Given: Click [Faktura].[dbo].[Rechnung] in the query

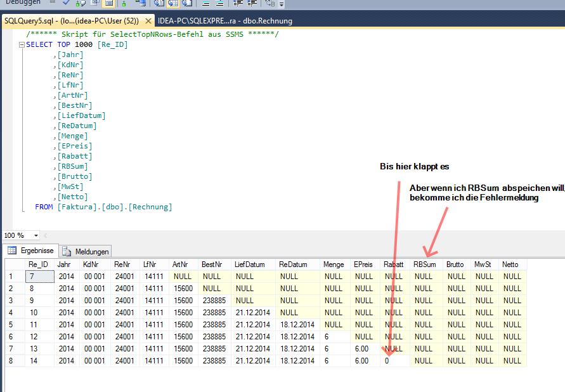Looking at the screenshot, I should [115, 207].
